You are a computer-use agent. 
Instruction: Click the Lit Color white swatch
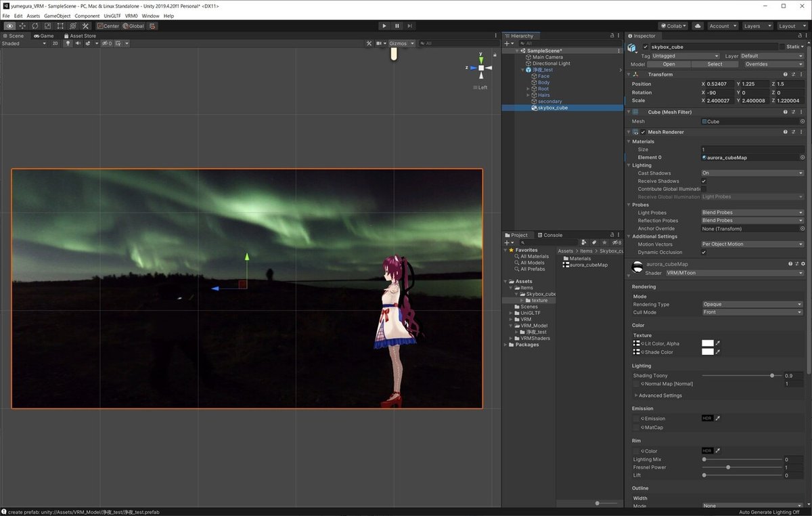pyautogui.click(x=708, y=343)
